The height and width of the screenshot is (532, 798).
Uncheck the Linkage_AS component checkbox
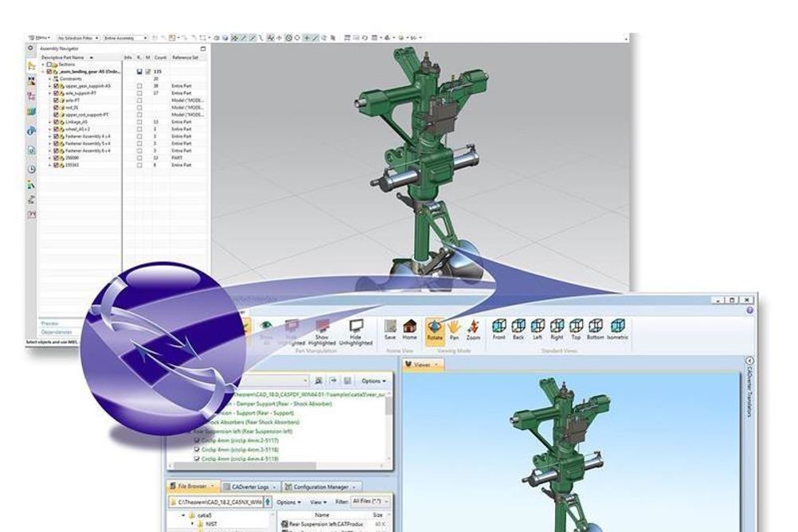pos(56,122)
